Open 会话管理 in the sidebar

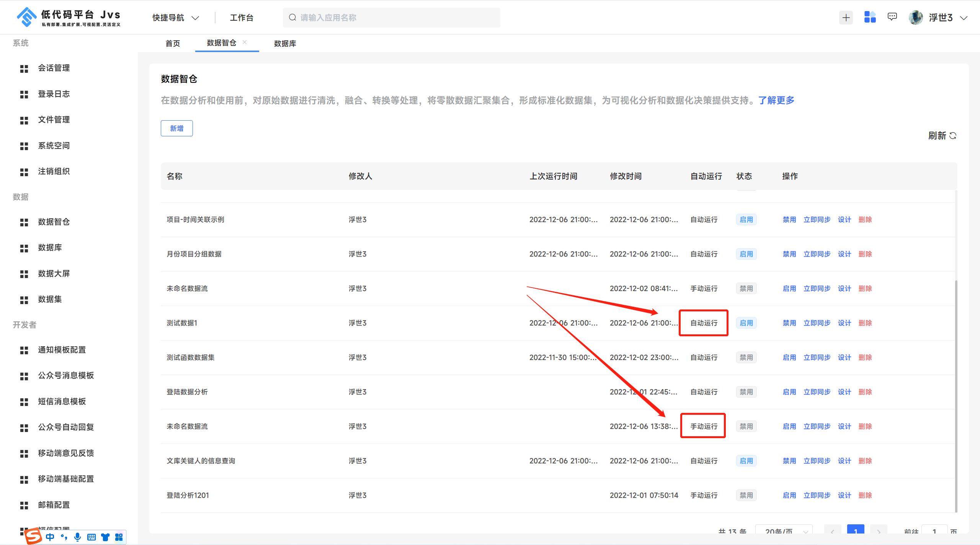[54, 68]
